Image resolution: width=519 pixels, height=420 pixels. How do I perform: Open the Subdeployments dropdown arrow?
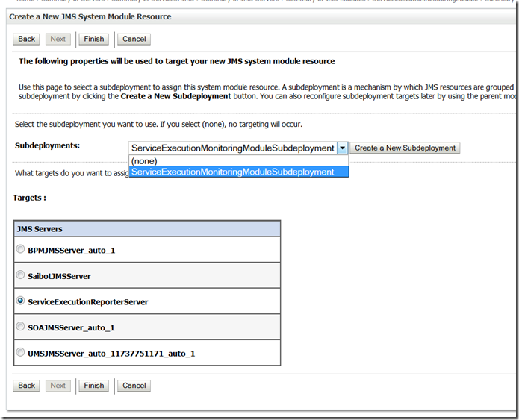(x=342, y=148)
